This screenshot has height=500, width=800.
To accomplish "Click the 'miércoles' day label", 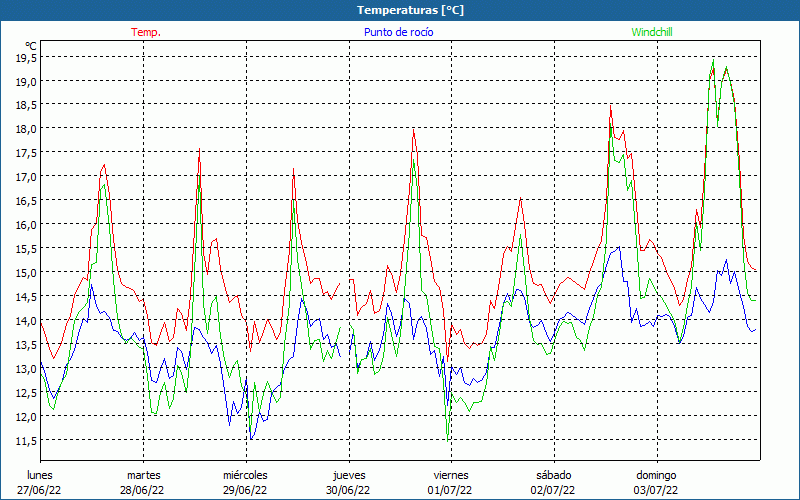I will click(x=245, y=475).
